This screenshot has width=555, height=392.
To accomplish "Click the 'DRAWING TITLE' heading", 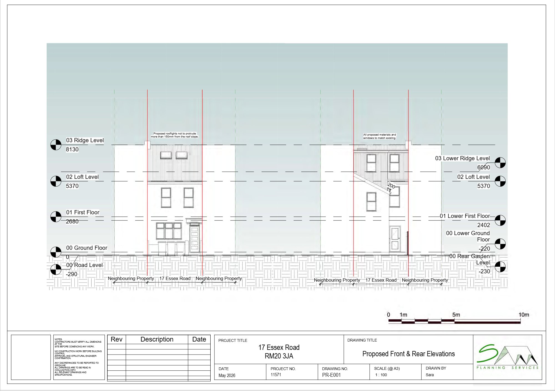I will coord(362,340).
